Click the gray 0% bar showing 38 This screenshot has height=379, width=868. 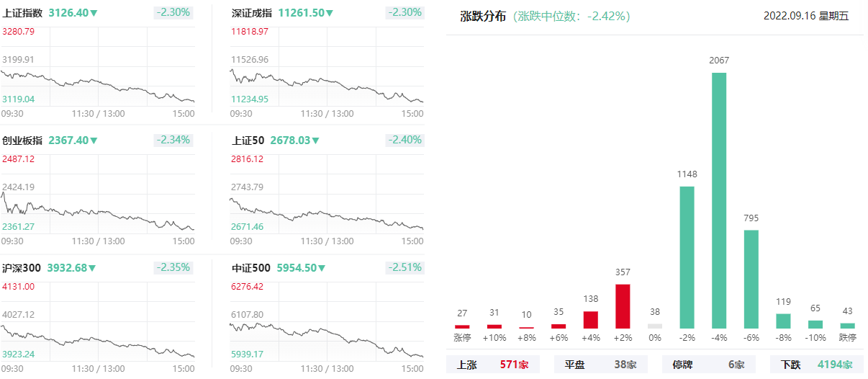655,326
